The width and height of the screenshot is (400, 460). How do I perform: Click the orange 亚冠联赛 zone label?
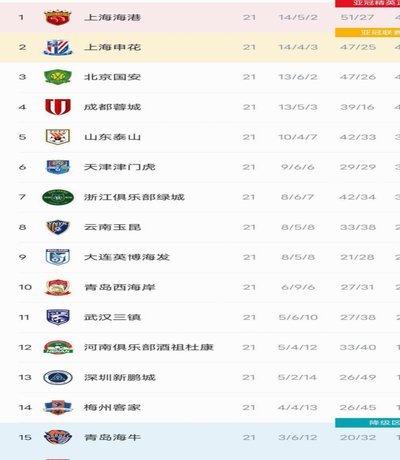tap(368, 33)
